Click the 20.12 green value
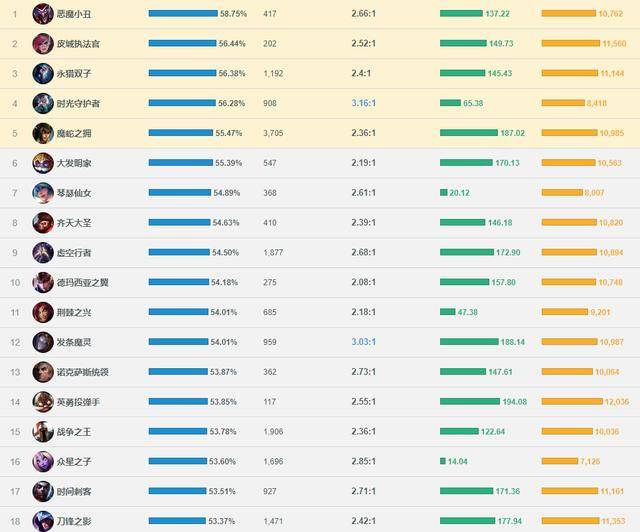The image size is (640, 532). pyautogui.click(x=460, y=193)
